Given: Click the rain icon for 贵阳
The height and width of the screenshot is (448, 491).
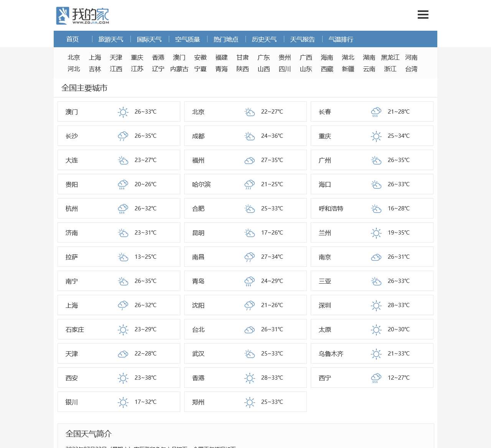Looking at the screenshot, I should pos(123,185).
